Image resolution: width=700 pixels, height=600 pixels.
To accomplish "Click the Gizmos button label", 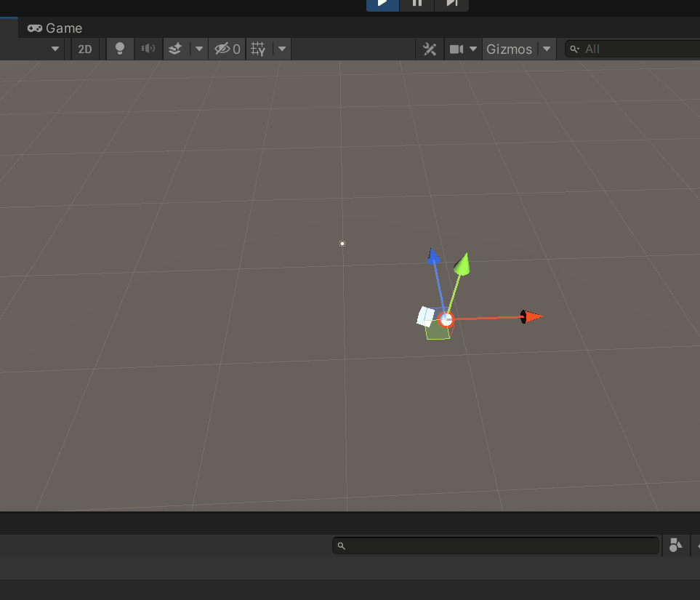I will coord(509,49).
